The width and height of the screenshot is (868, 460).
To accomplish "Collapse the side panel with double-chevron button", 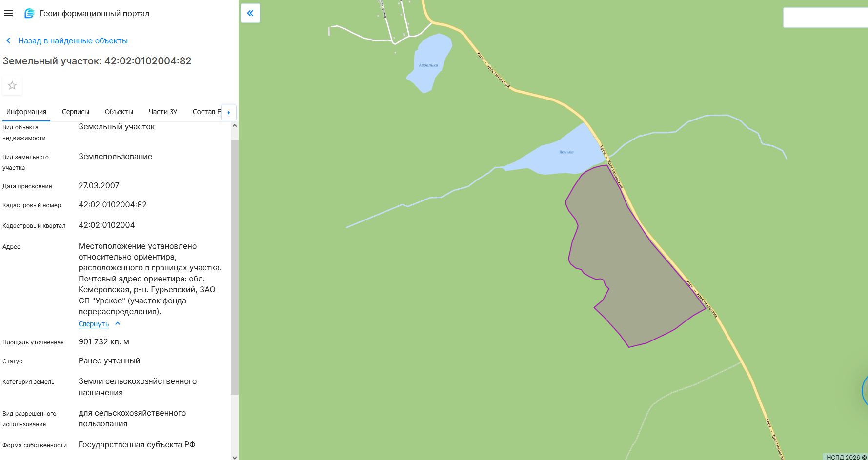I will click(x=250, y=14).
